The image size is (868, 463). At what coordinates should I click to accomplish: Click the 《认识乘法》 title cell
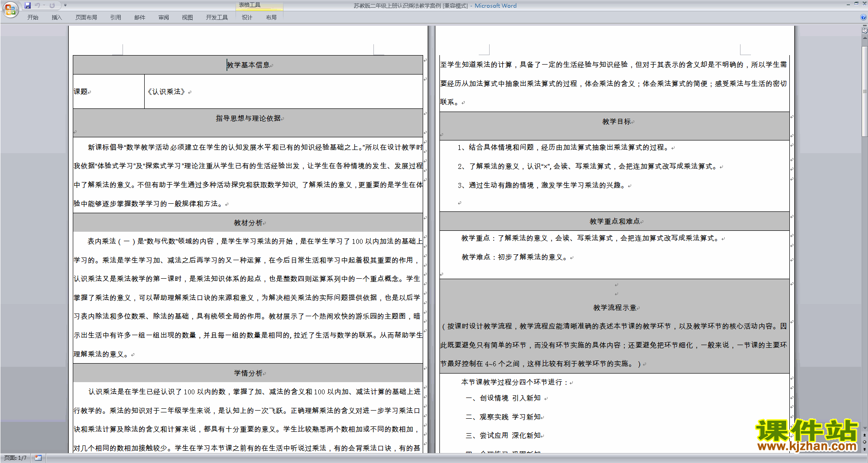[283, 92]
